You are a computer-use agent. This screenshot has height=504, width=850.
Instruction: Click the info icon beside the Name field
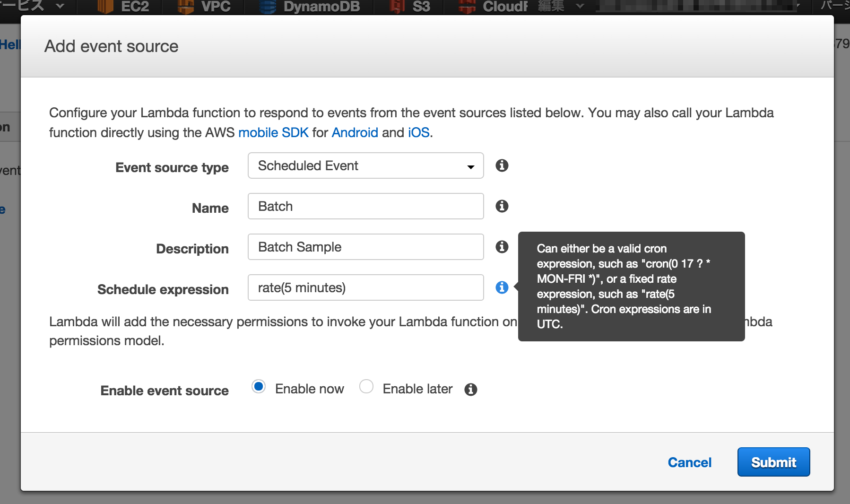[503, 206]
